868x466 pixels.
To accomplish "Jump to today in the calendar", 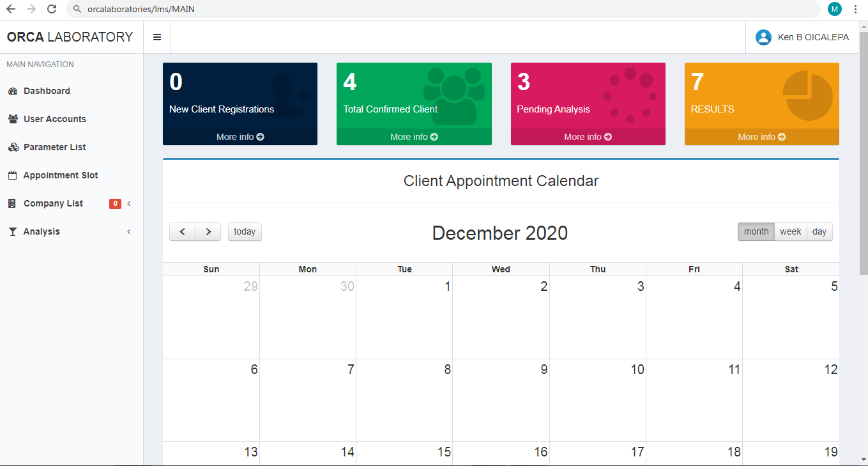I will [x=245, y=231].
